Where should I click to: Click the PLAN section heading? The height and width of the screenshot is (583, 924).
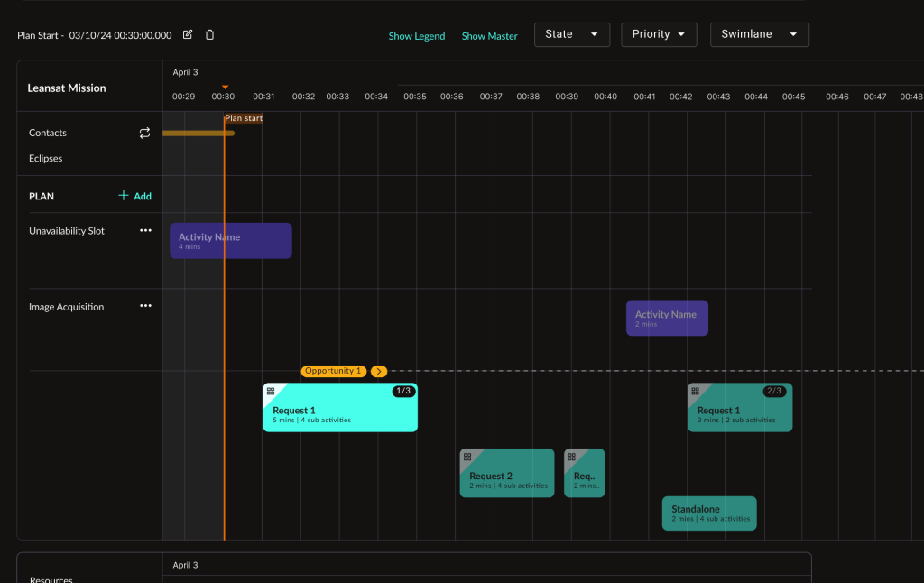click(x=42, y=196)
